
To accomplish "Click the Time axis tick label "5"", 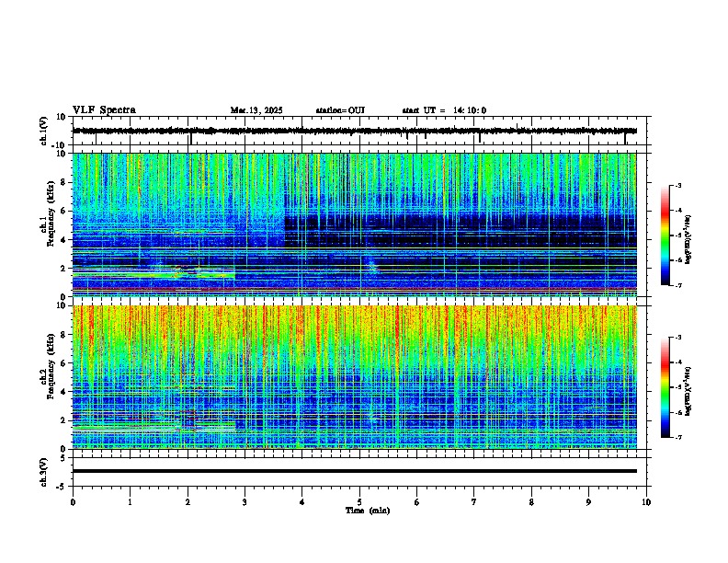I will click(359, 502).
